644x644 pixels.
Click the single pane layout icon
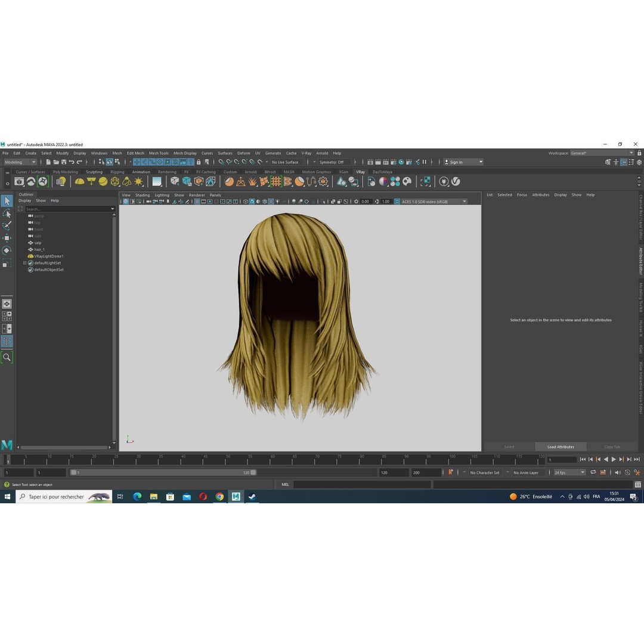[x=7, y=304]
